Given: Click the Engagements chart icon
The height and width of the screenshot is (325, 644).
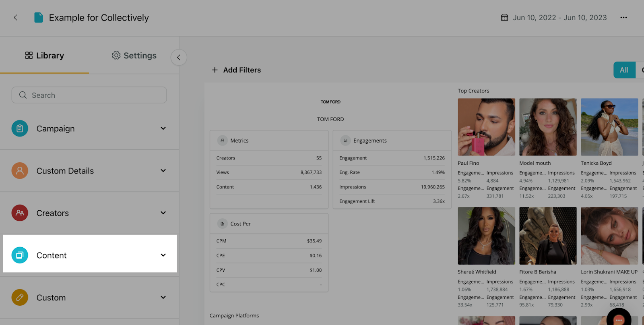Looking at the screenshot, I should click(345, 141).
